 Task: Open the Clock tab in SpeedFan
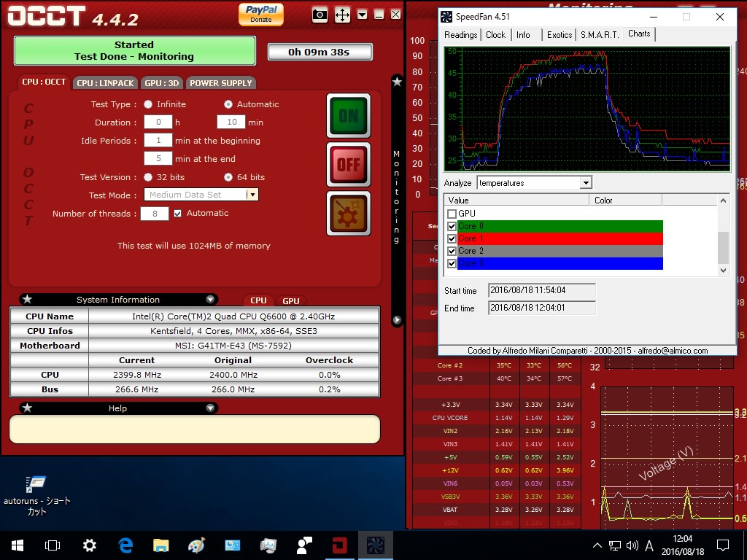click(495, 35)
